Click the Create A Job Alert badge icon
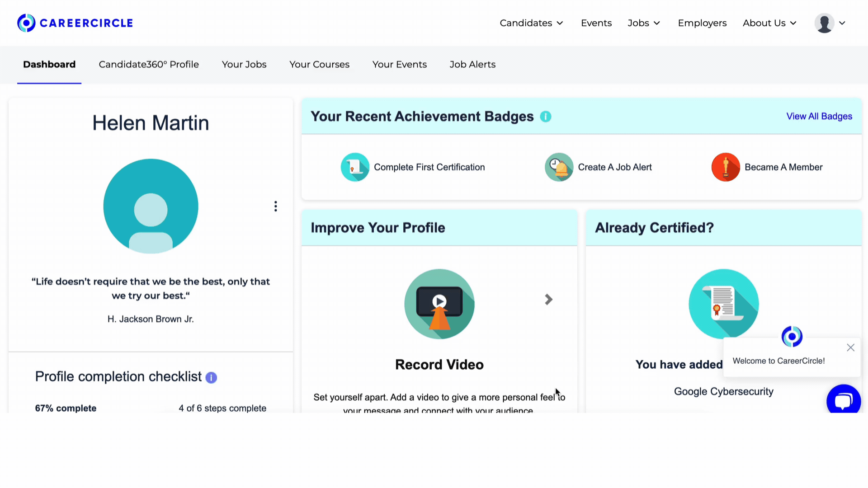The height and width of the screenshot is (488, 868). click(559, 166)
